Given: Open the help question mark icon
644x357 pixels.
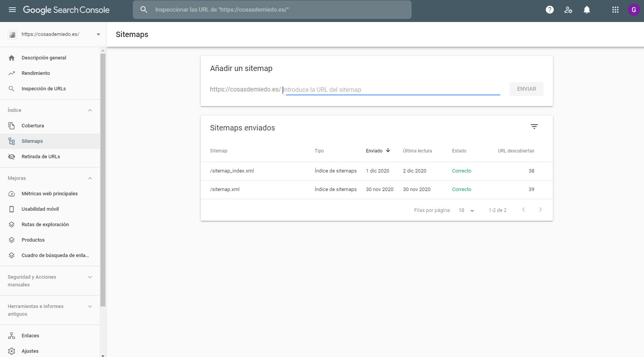Looking at the screenshot, I should (x=550, y=10).
